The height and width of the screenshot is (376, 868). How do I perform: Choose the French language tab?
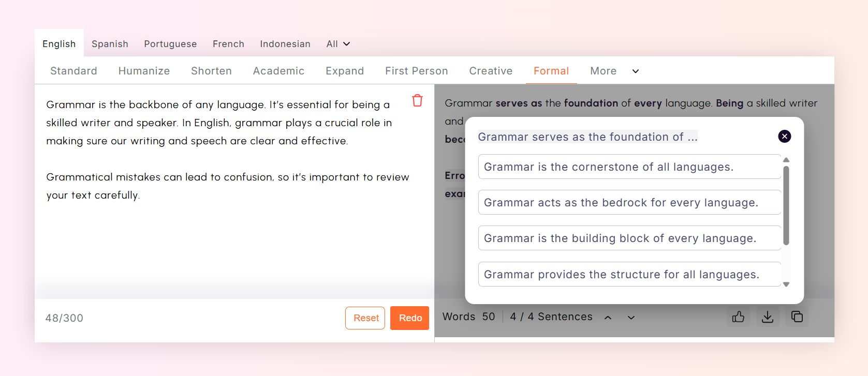228,44
